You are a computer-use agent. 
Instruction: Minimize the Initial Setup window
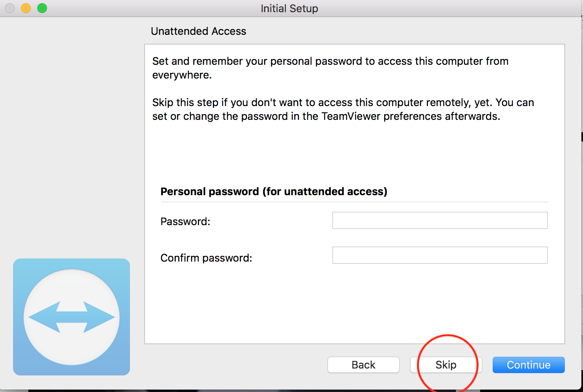[26, 8]
